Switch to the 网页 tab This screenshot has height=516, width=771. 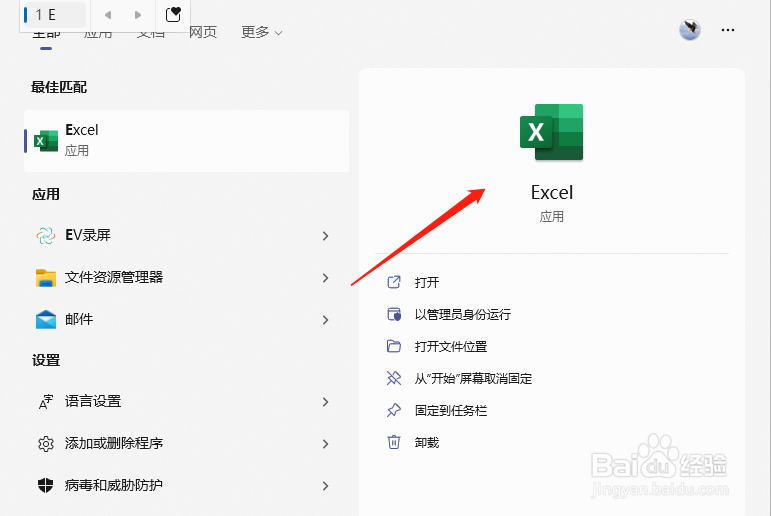pyautogui.click(x=203, y=32)
